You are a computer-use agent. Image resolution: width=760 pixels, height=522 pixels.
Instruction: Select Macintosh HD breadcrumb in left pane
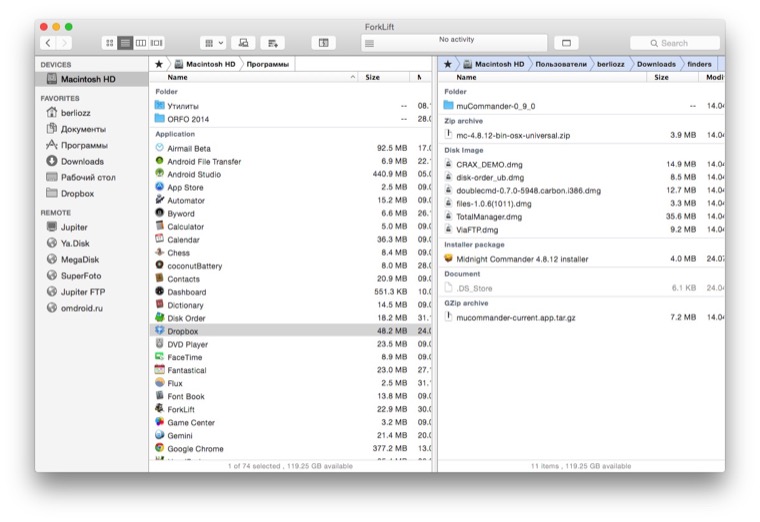click(205, 64)
